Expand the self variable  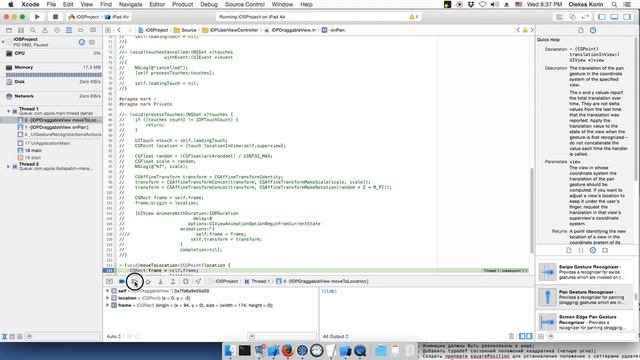click(108, 291)
